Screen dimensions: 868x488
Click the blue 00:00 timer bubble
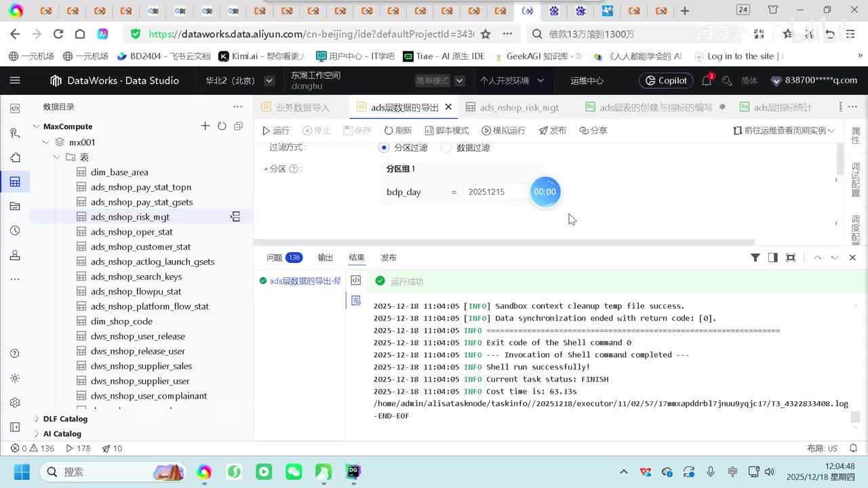coord(545,192)
